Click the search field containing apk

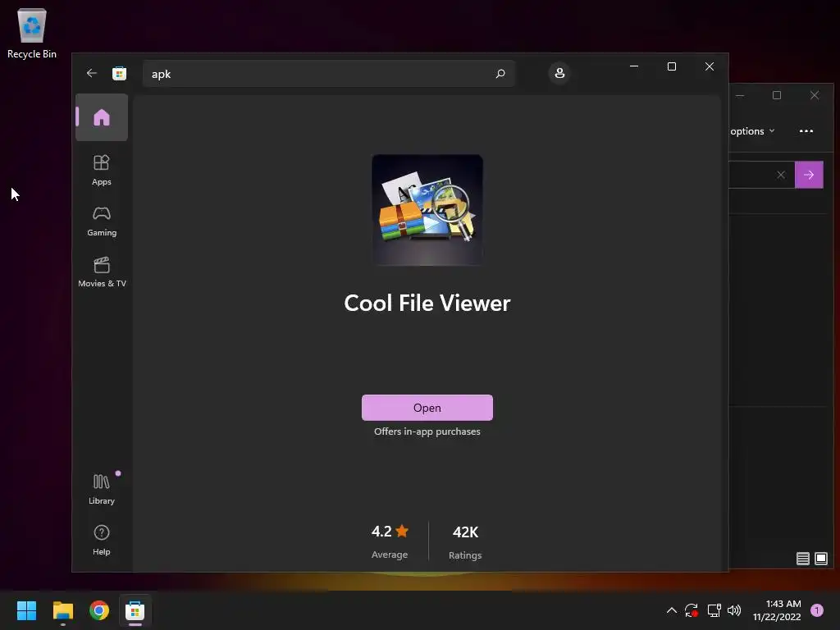tap(328, 73)
